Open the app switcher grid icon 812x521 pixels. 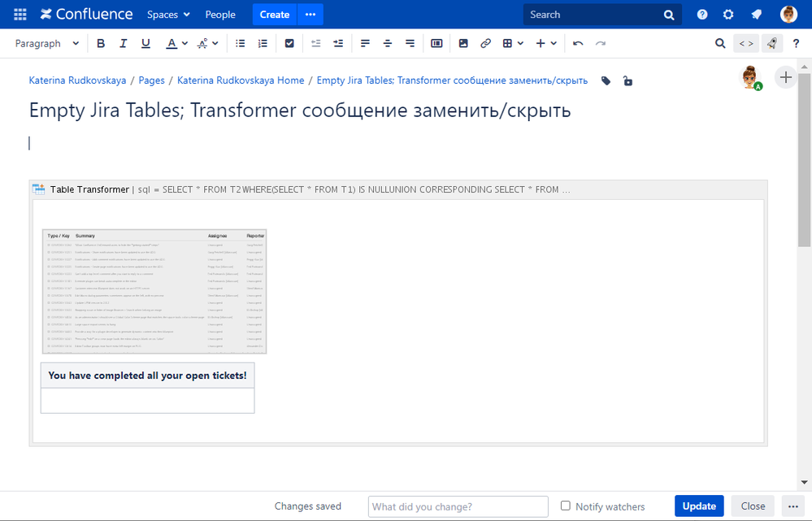20,15
